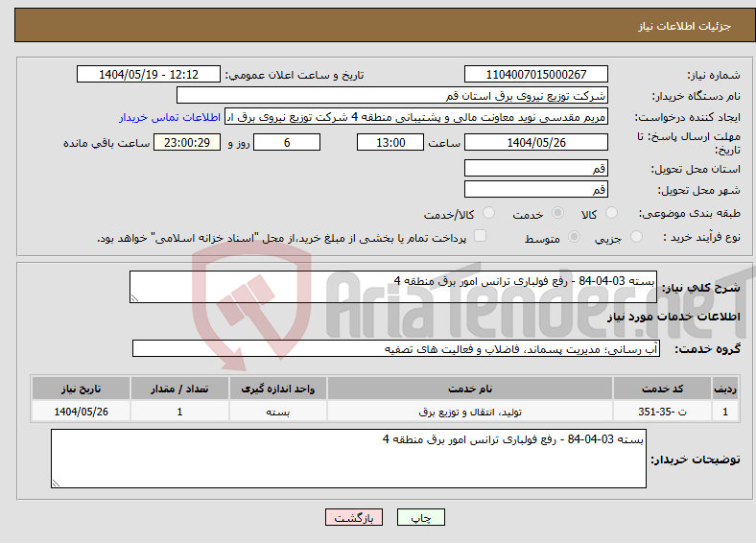
Task: Click the response deadline date field 1404/05/26
Action: (x=536, y=142)
